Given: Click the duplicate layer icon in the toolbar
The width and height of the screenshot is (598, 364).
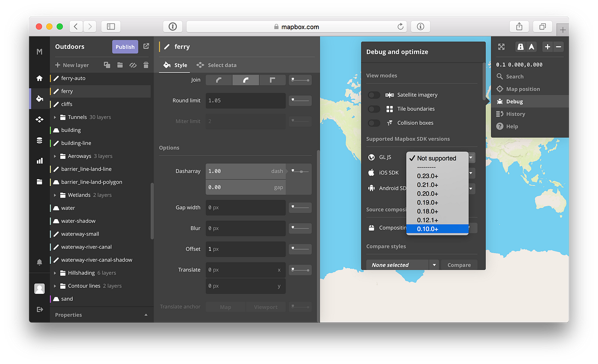Looking at the screenshot, I should [x=107, y=65].
